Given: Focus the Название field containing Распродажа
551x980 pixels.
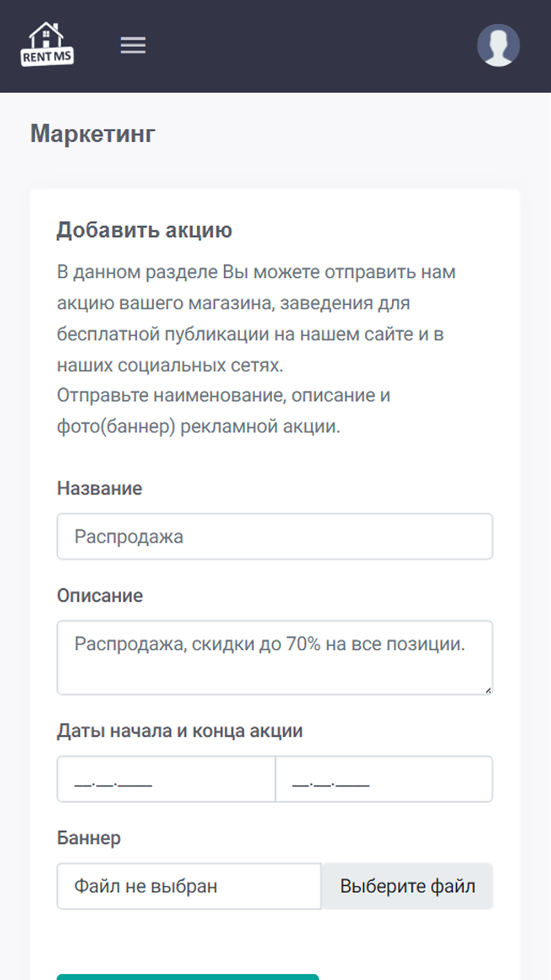Looking at the screenshot, I should (x=275, y=536).
